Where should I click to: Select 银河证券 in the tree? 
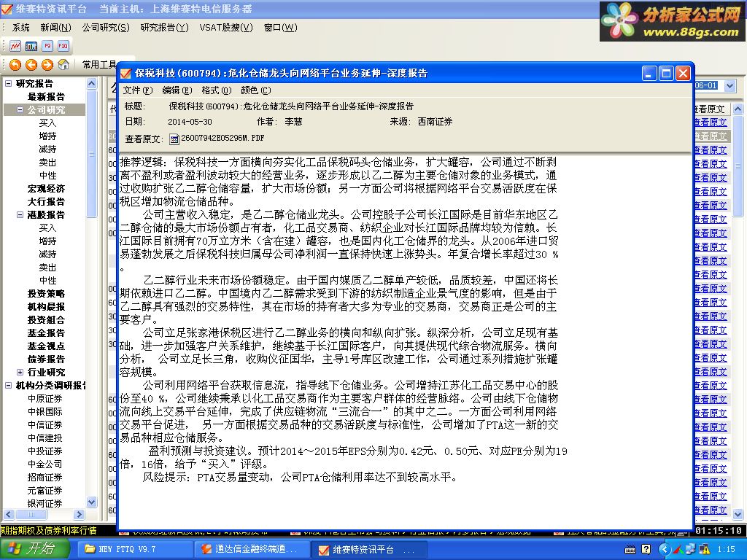[44, 503]
